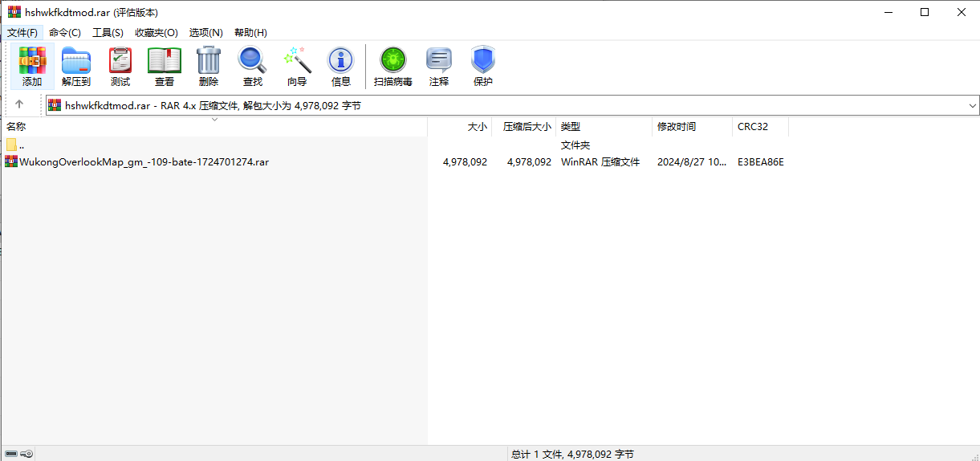Click the 2024/8/27 modified time cell

click(692, 161)
